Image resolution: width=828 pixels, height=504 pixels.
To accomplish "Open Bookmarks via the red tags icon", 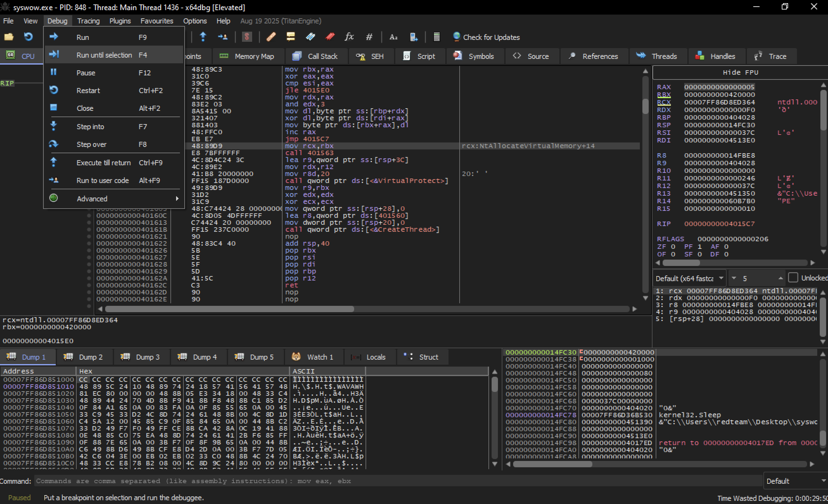I will (330, 37).
